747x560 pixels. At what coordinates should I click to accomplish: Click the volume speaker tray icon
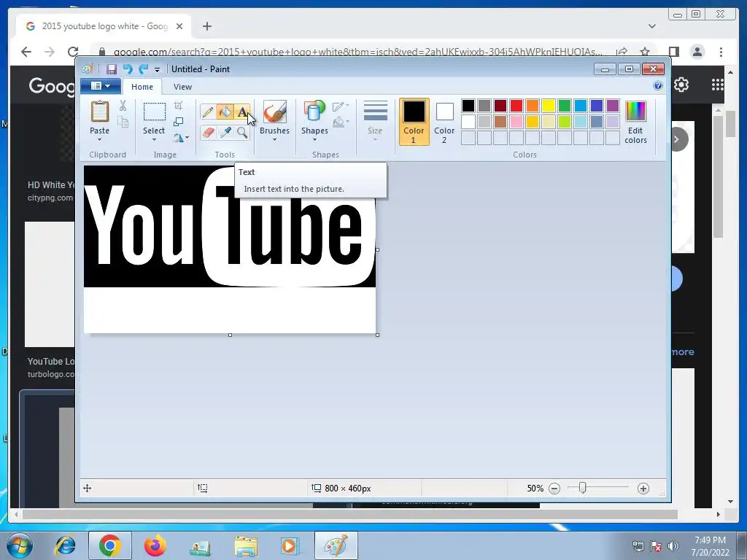[673, 546]
